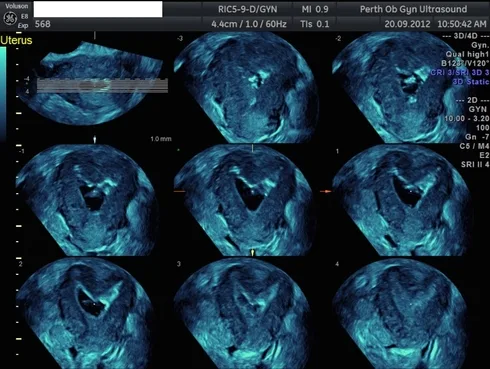Screen dimensions: 490x369
Task: Click the TIs 0.1 value
Action: 314,24
